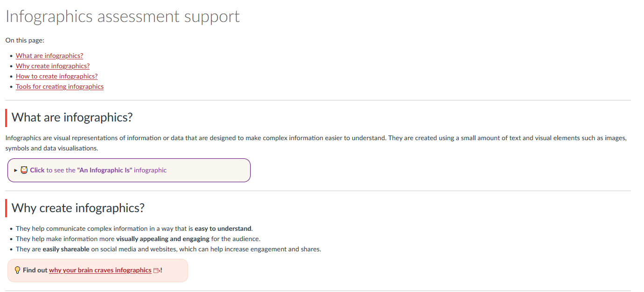Follow the "Why create infographics?" contents link
The width and height of the screenshot is (644, 292).
click(53, 66)
